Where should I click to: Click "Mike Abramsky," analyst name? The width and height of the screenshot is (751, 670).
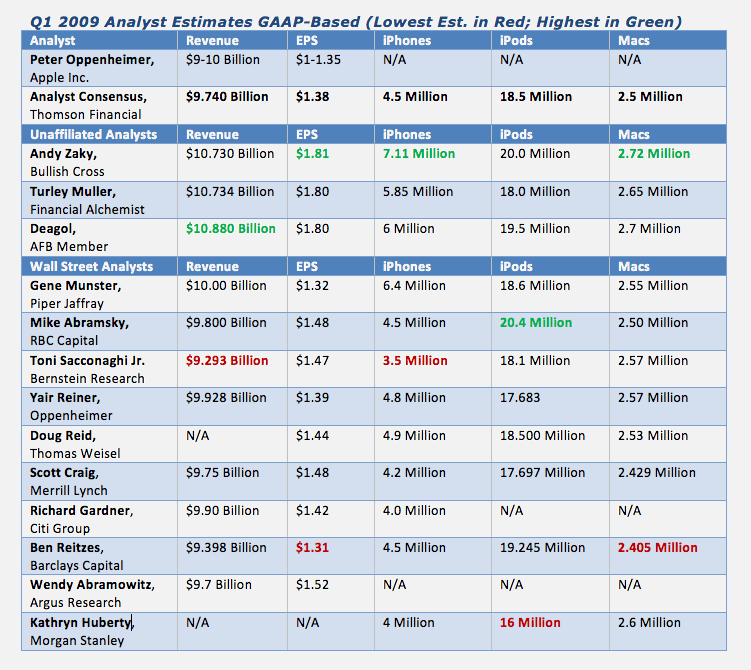click(x=80, y=323)
